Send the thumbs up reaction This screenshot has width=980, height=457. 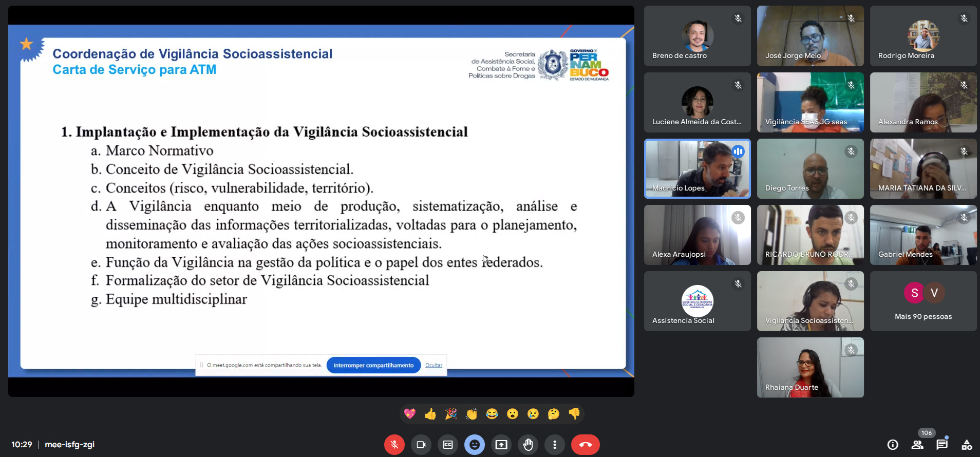430,414
